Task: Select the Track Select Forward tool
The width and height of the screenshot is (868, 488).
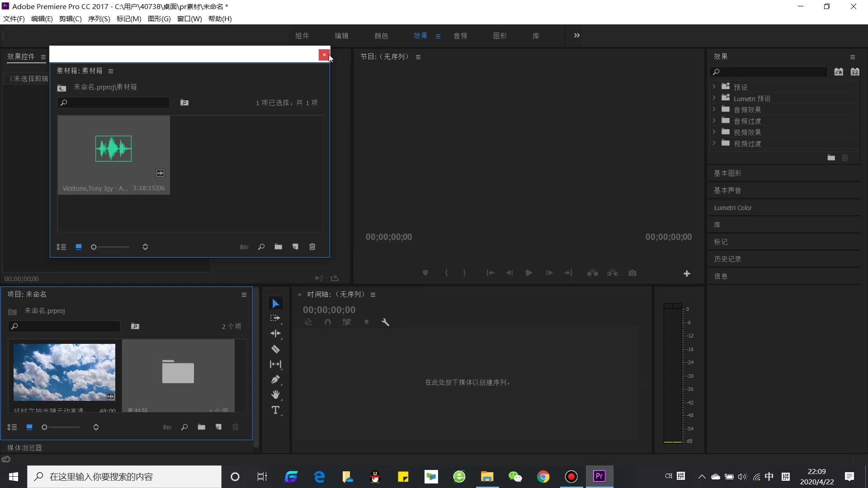Action: [x=275, y=318]
